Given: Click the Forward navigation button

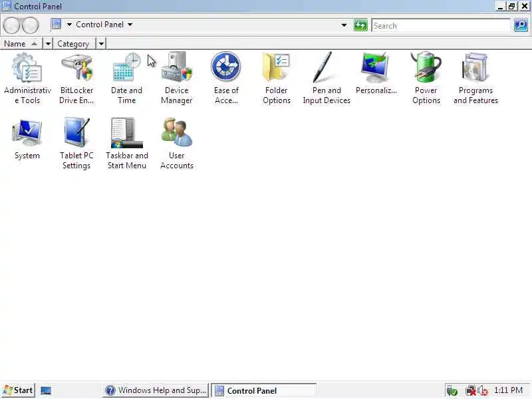Looking at the screenshot, I should [x=31, y=25].
